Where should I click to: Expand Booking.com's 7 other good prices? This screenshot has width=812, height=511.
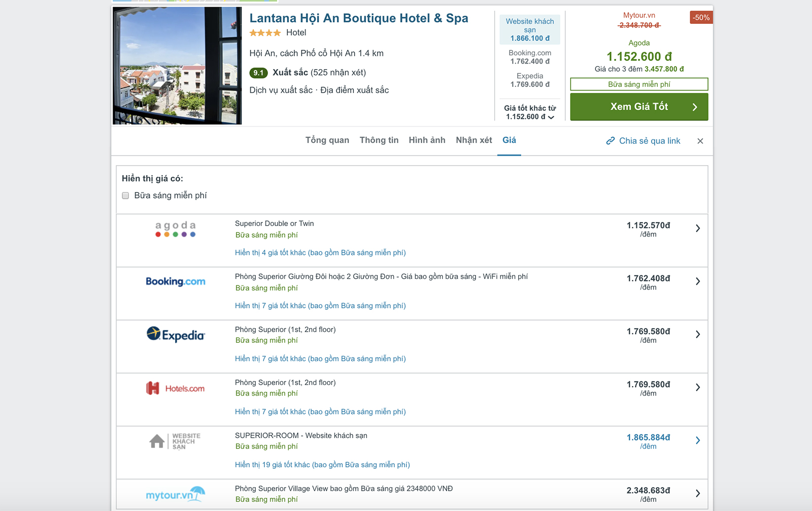pyautogui.click(x=320, y=306)
